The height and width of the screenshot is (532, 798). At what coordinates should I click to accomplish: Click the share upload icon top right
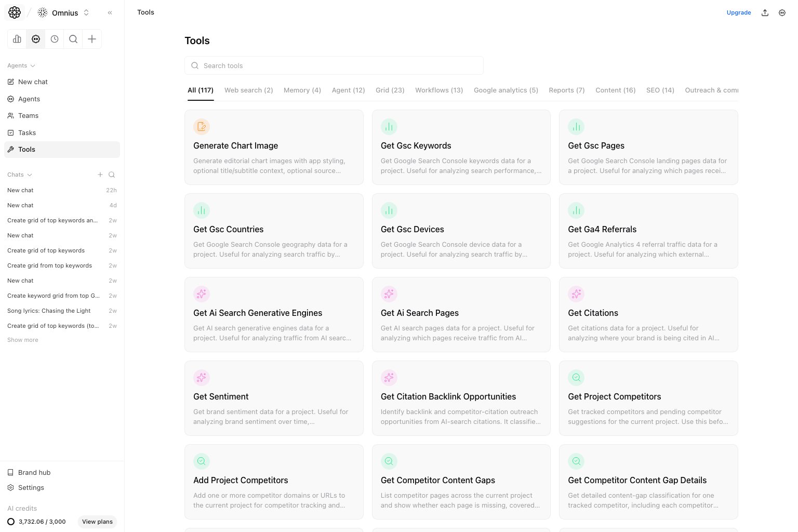(x=765, y=12)
